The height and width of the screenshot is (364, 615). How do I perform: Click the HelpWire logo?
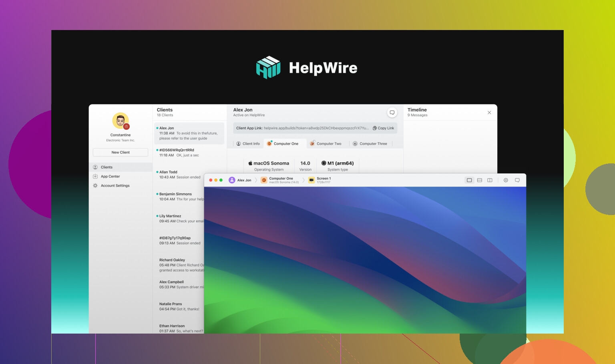(x=307, y=68)
